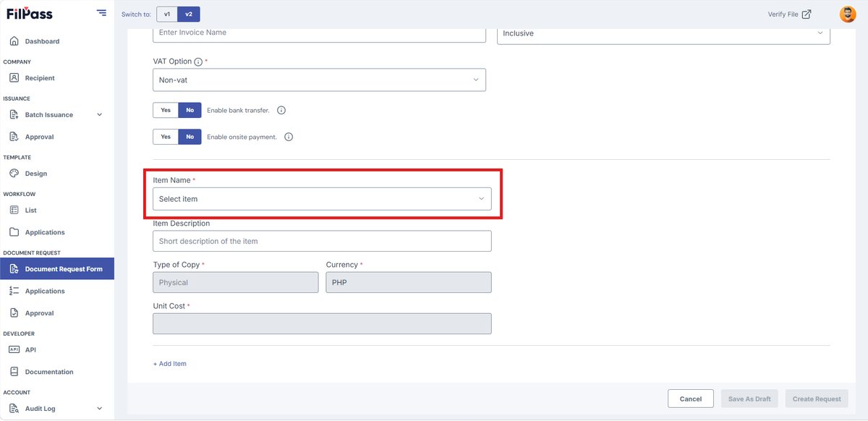Open the user profile avatar
868x421 pixels.
847,14
